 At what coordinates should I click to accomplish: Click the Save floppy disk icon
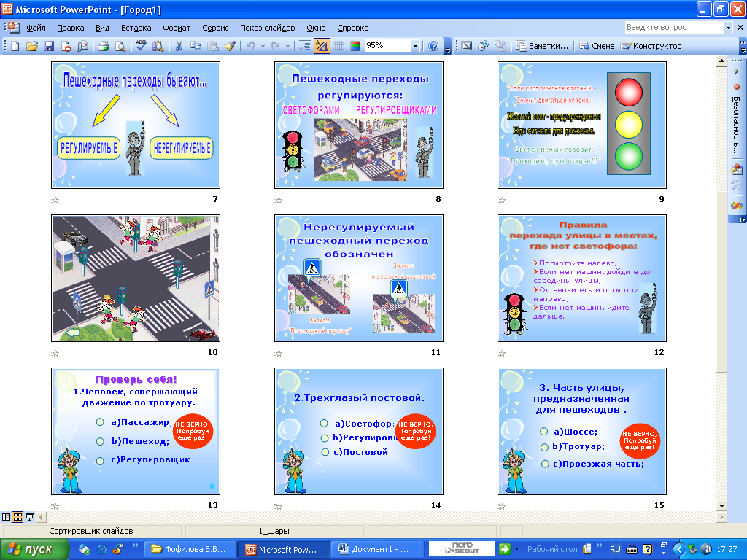click(49, 46)
